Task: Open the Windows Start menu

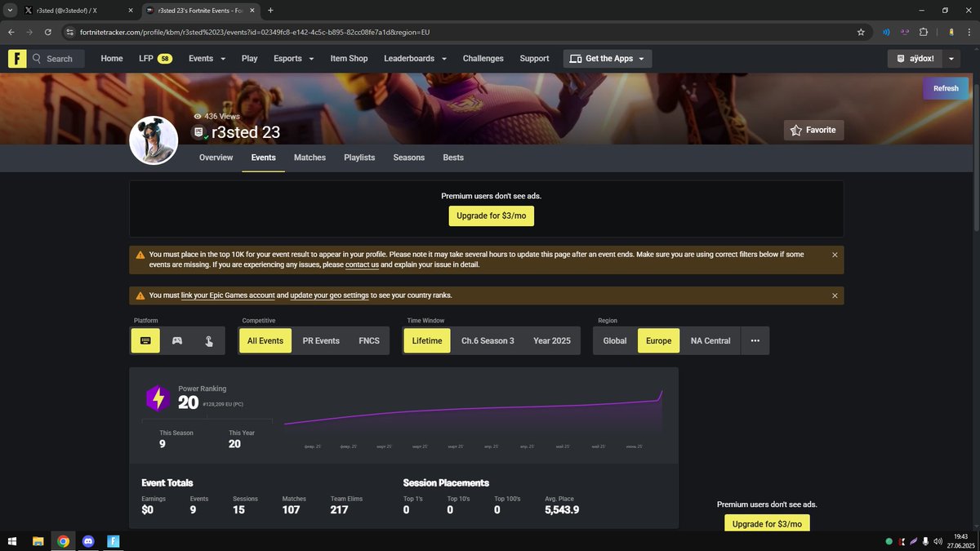Action: click(x=12, y=541)
